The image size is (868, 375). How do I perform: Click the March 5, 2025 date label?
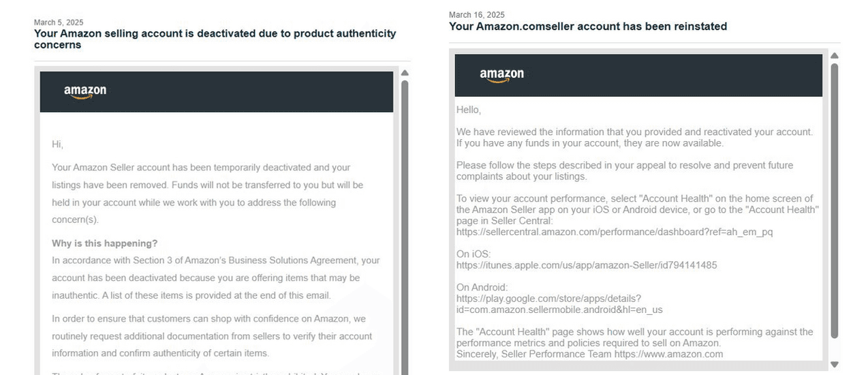(59, 22)
